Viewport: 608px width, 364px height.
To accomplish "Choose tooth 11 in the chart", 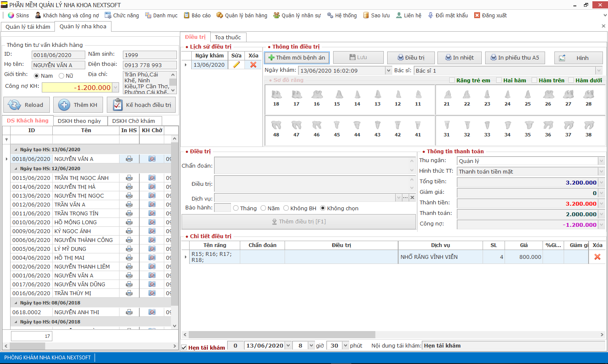I will pyautogui.click(x=418, y=95).
